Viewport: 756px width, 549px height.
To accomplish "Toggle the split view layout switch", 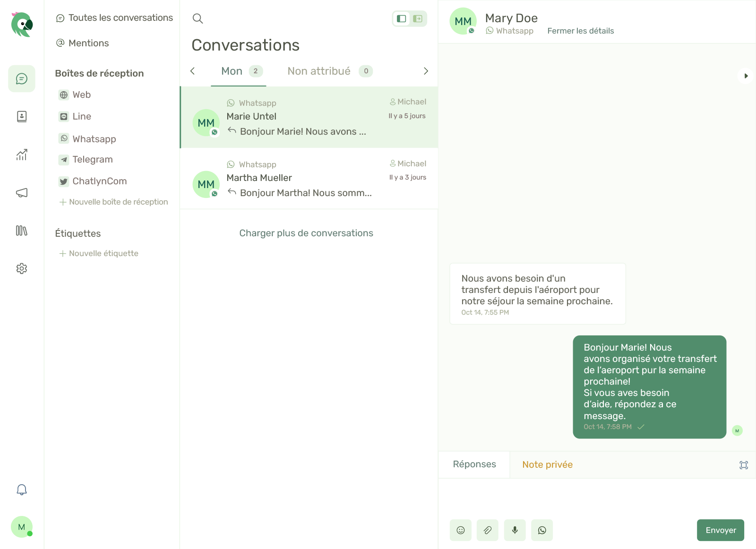I will pos(402,18).
